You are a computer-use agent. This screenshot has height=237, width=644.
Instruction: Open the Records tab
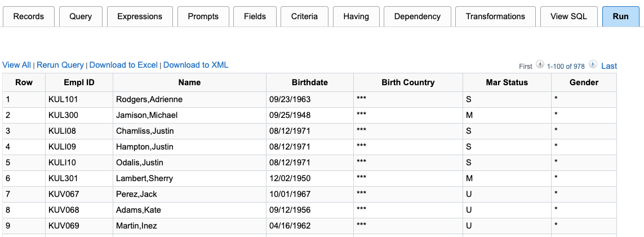click(29, 16)
